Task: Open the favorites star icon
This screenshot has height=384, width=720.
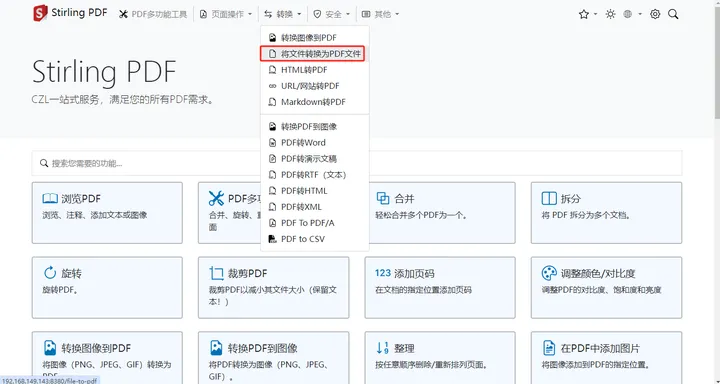Action: pyautogui.click(x=584, y=14)
